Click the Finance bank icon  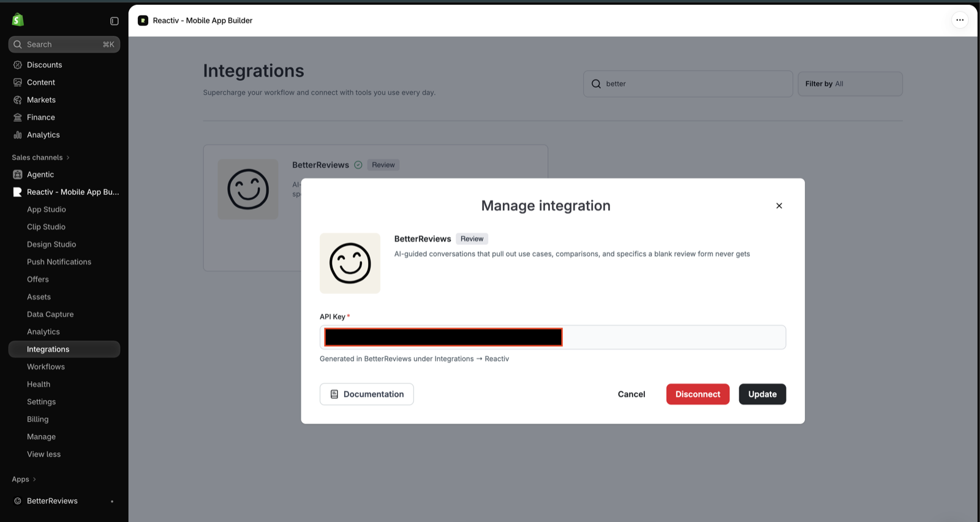click(18, 117)
